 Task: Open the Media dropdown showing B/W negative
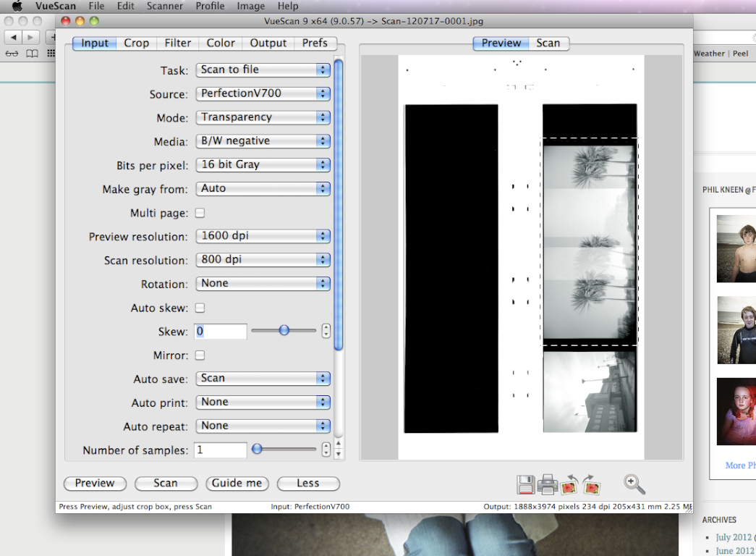click(x=263, y=141)
